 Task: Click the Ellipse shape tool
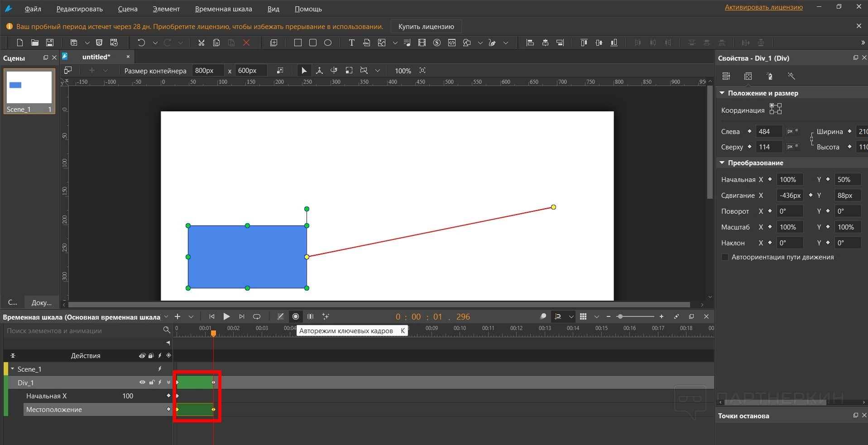tap(328, 43)
